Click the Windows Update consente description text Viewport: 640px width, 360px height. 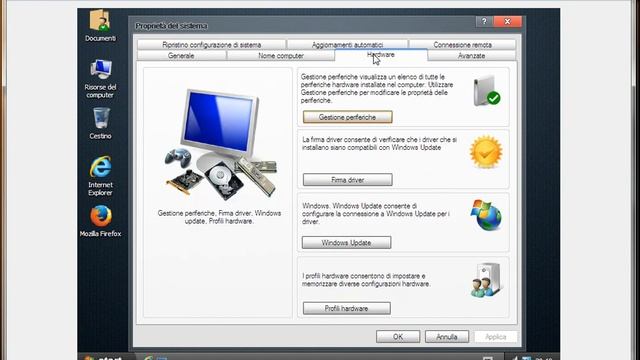point(376,214)
